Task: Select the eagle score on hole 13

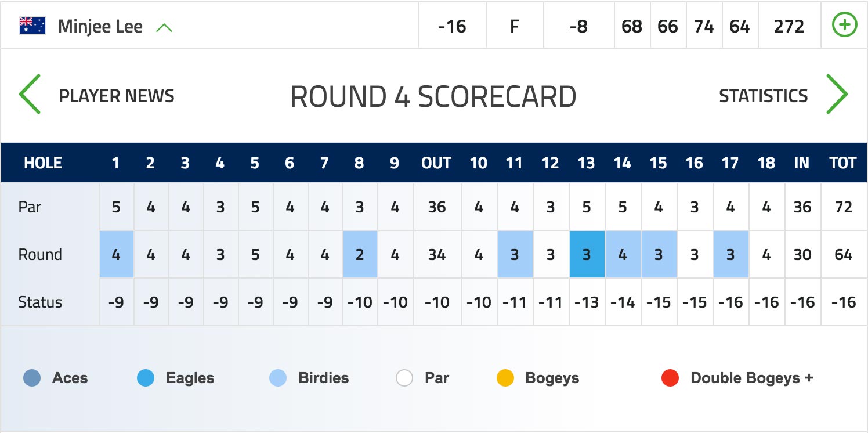Action: [x=587, y=254]
